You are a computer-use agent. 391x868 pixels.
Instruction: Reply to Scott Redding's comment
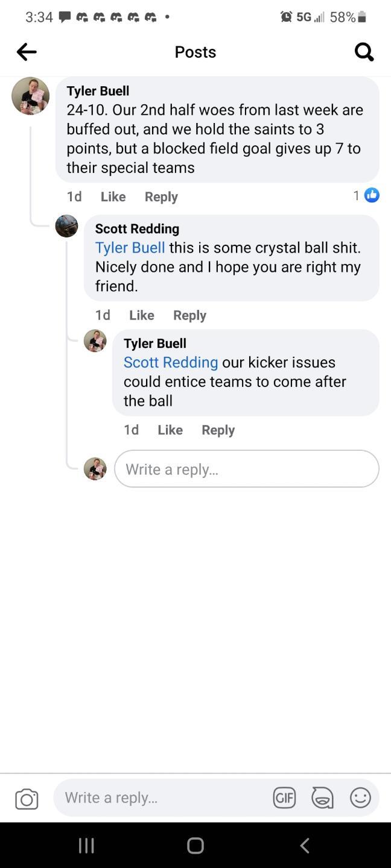pyautogui.click(x=189, y=315)
